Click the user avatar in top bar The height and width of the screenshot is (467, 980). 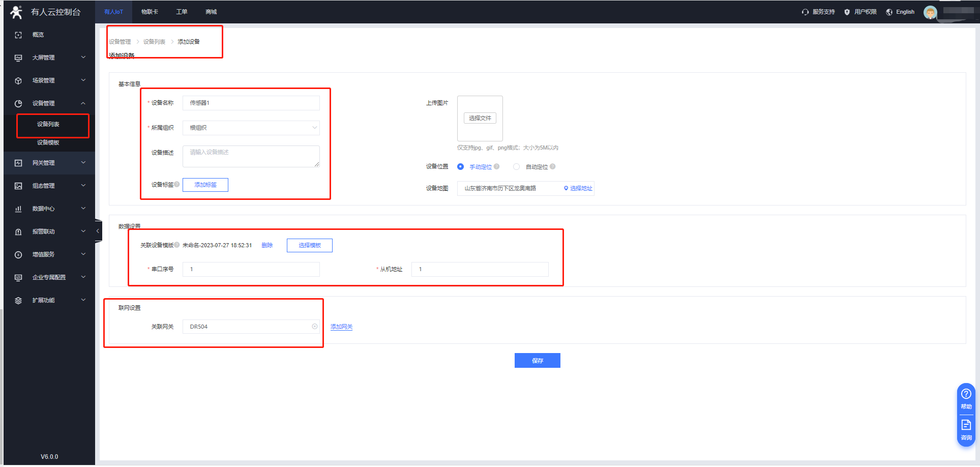[x=930, y=12]
